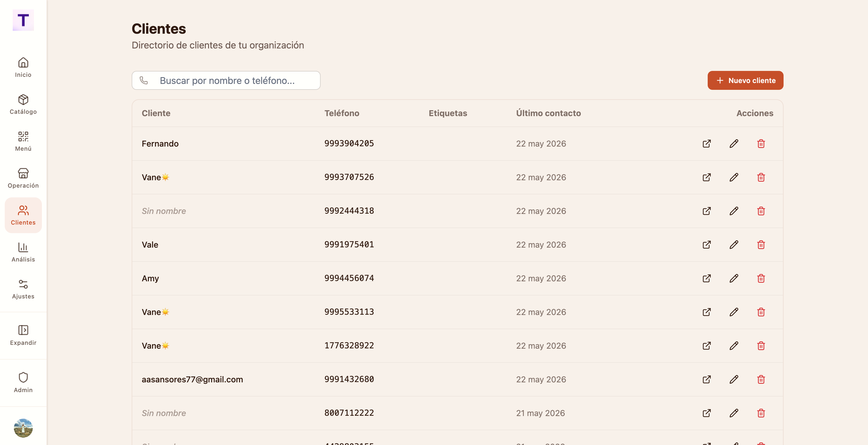Edit Vale's client record
The image size is (868, 445).
tap(734, 245)
